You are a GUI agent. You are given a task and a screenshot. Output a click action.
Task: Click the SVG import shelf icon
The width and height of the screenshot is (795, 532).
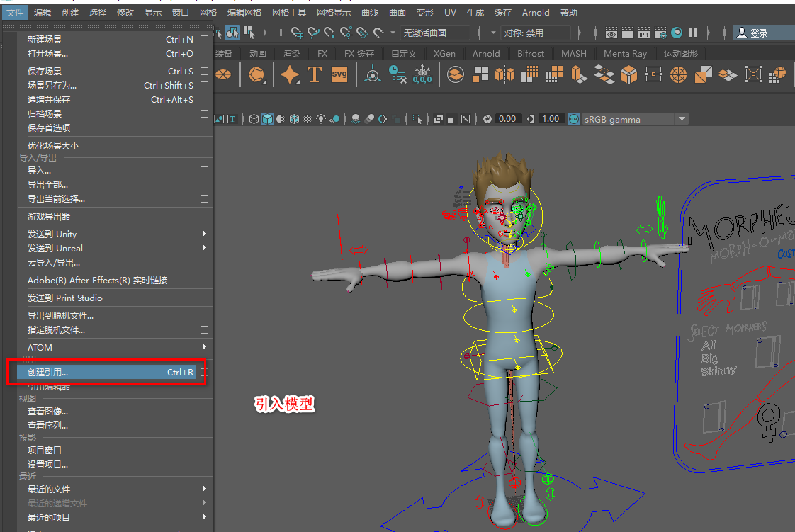(x=339, y=74)
